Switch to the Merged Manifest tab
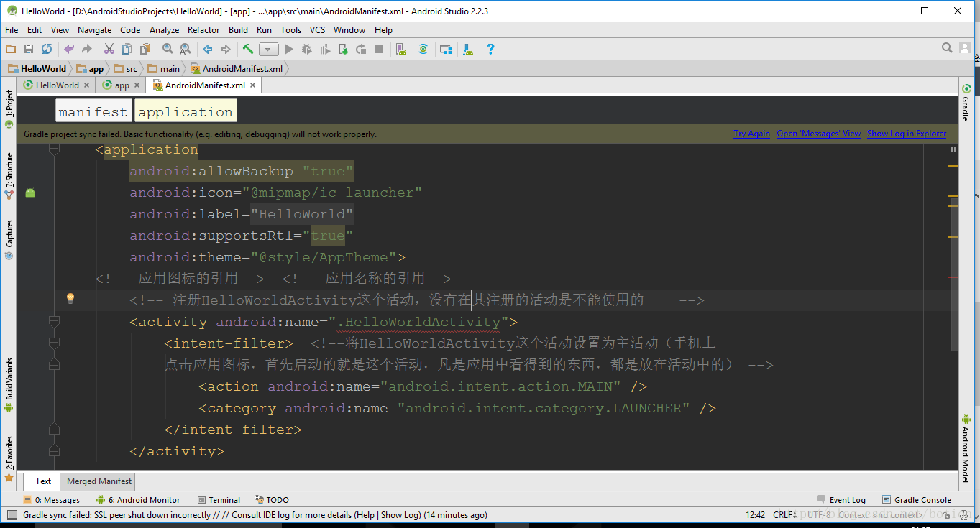The width and height of the screenshot is (980, 528). [99, 481]
